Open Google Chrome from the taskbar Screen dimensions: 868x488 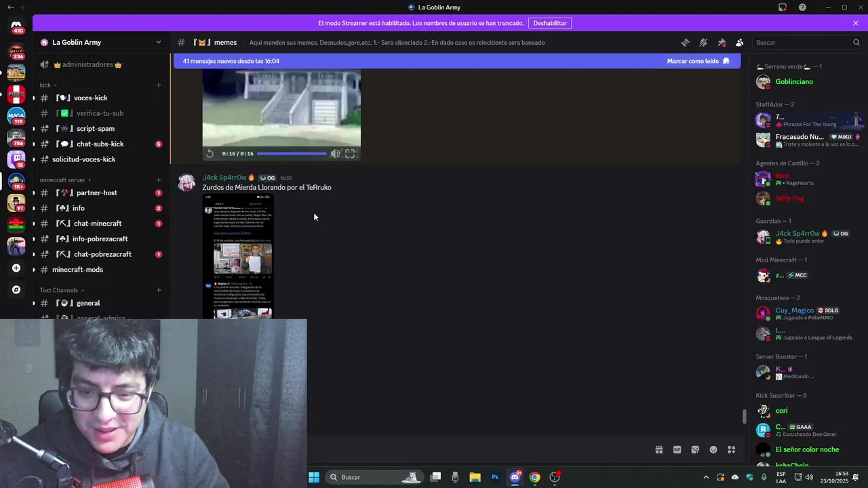535,477
